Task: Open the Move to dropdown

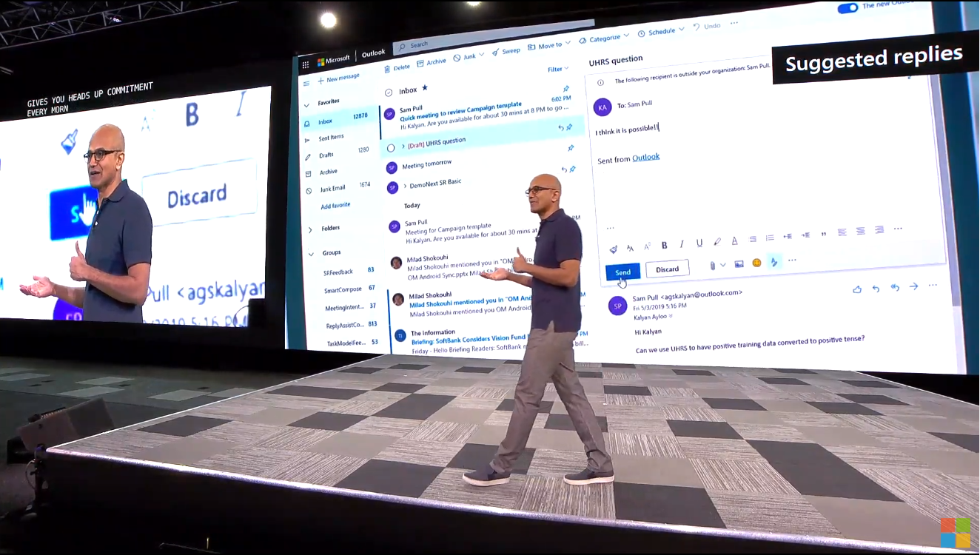Action: pyautogui.click(x=548, y=46)
